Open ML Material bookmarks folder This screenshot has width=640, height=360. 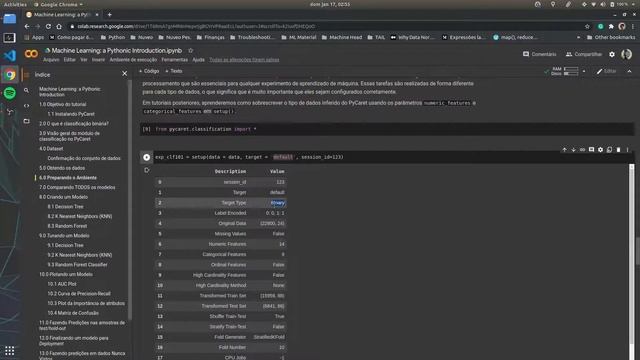299,38
